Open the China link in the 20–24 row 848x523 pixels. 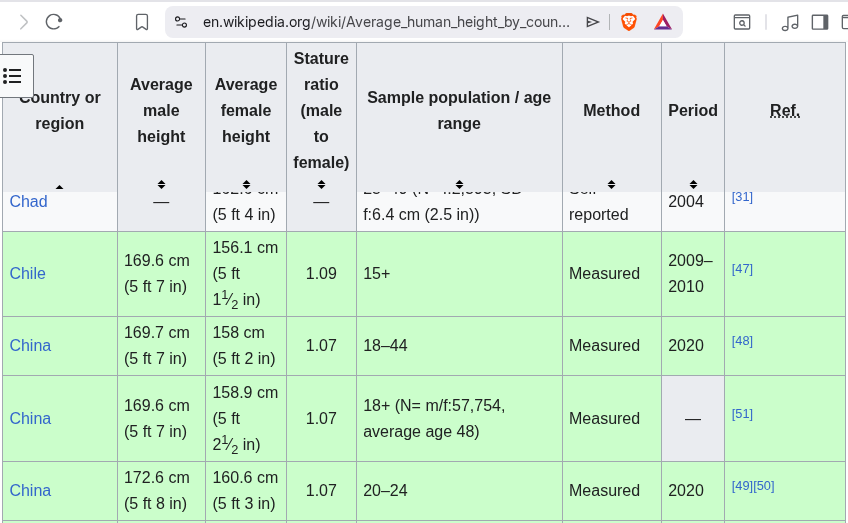pyautogui.click(x=30, y=490)
